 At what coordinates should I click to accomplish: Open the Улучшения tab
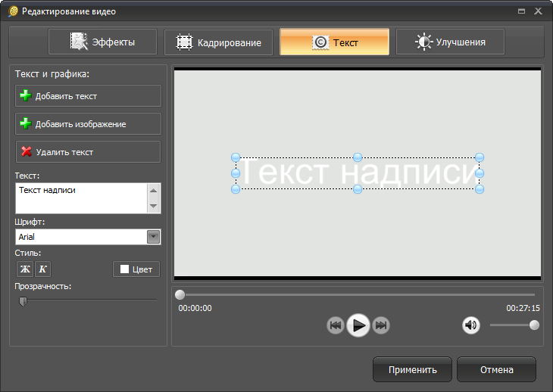pyautogui.click(x=450, y=42)
